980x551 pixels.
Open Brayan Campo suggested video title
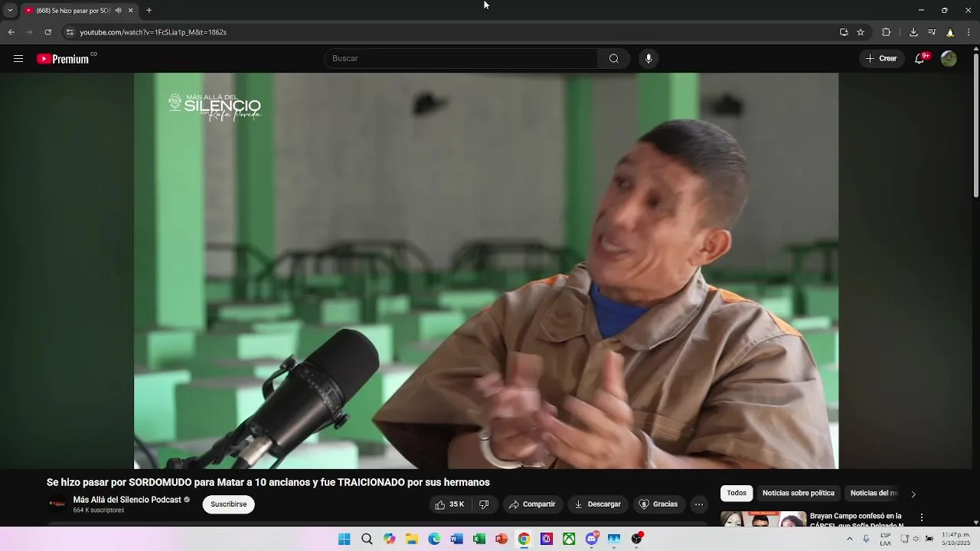(x=856, y=520)
